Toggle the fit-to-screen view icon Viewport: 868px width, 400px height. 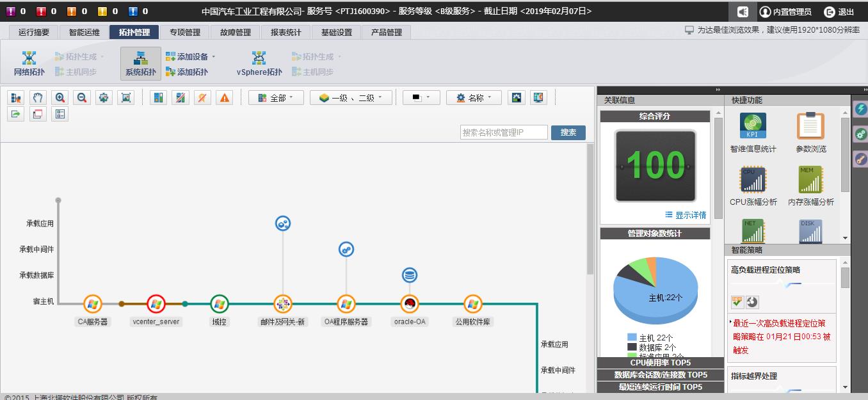coord(126,97)
